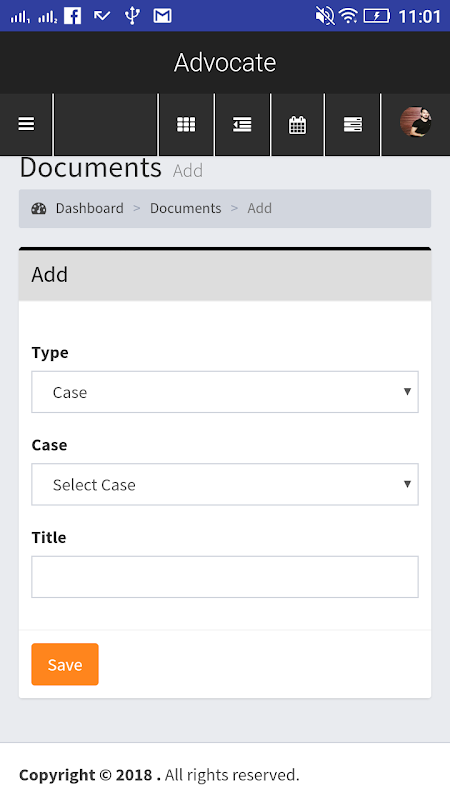The image size is (450, 800).
Task: Click the outdent list icon
Action: pos(242,124)
